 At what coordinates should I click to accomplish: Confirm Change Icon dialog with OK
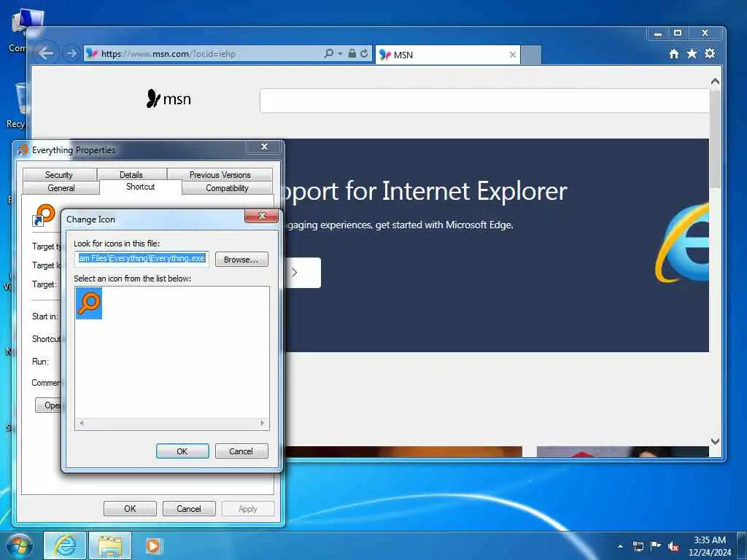182,451
